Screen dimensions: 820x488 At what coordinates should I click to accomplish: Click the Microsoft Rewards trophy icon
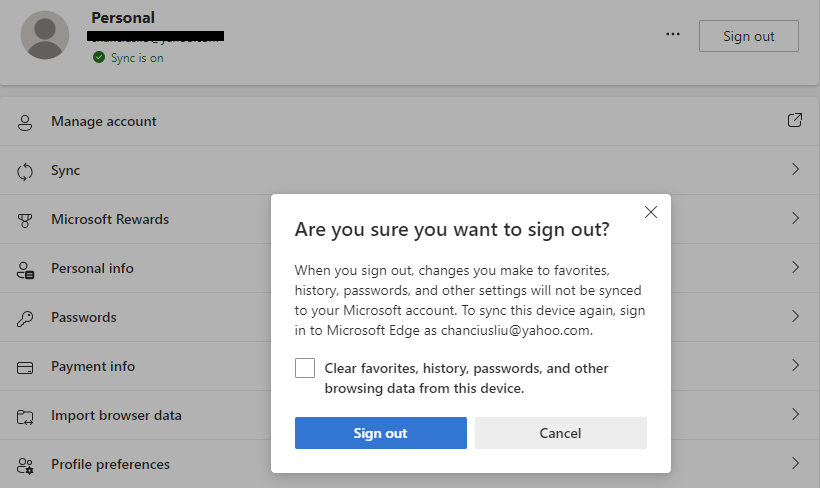point(26,220)
